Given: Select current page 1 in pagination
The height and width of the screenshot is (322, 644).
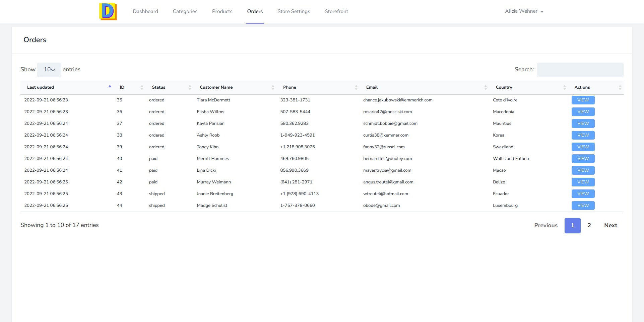Looking at the screenshot, I should pyautogui.click(x=572, y=226).
